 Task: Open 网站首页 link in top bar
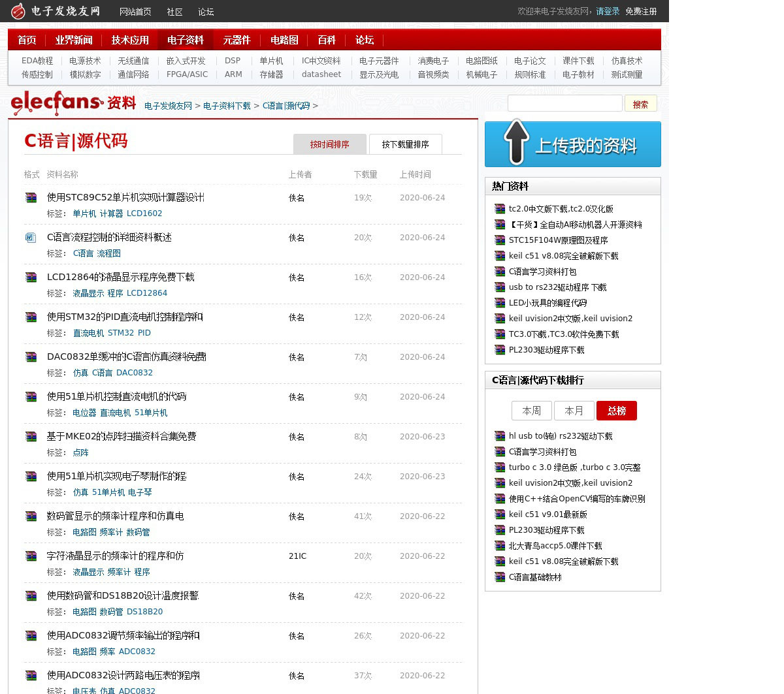pyautogui.click(x=135, y=12)
